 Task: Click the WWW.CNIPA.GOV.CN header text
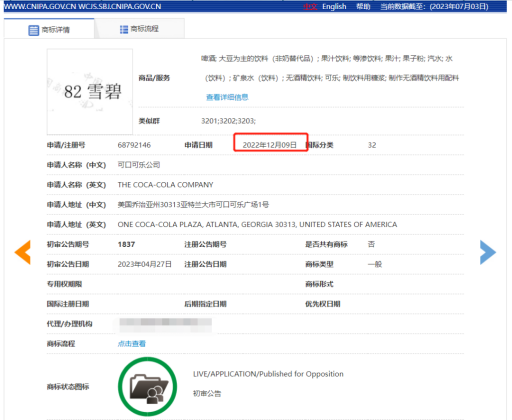coord(41,7)
